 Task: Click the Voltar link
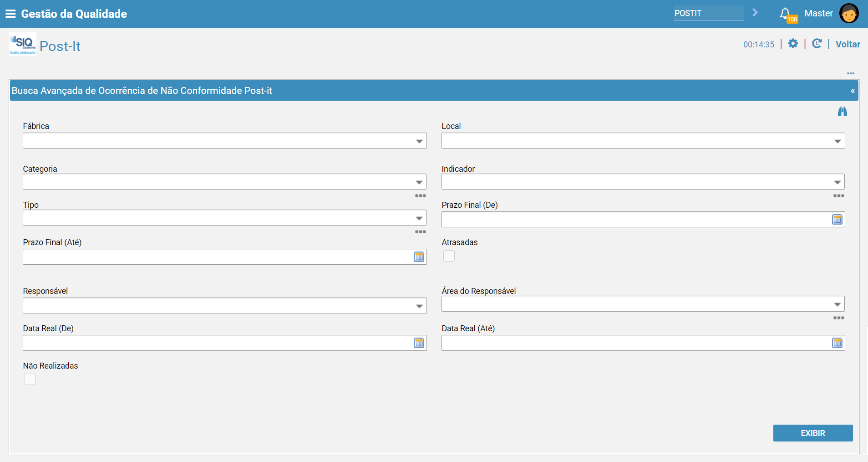click(848, 44)
